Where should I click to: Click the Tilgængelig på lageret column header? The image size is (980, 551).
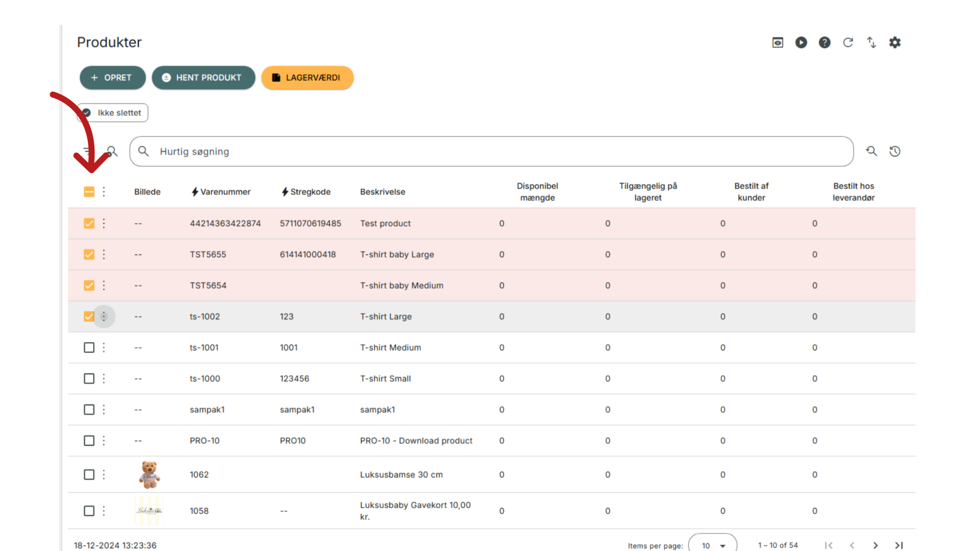tap(648, 192)
